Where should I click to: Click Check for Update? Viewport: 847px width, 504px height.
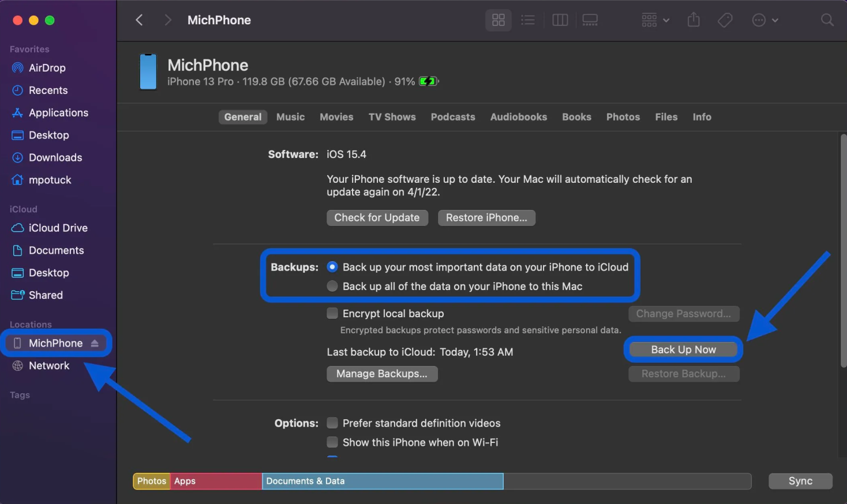[x=377, y=217]
